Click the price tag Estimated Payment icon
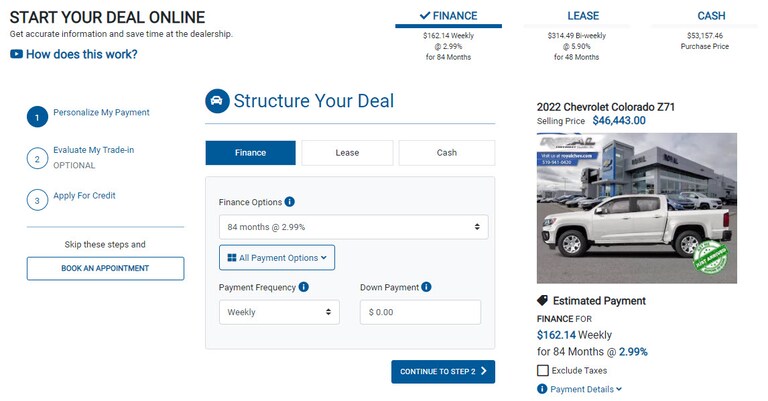 coord(543,301)
